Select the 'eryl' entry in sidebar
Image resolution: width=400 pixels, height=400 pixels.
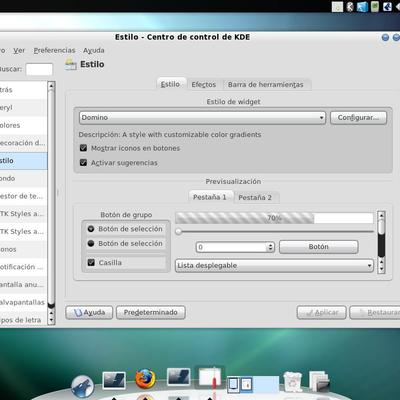click(23, 108)
